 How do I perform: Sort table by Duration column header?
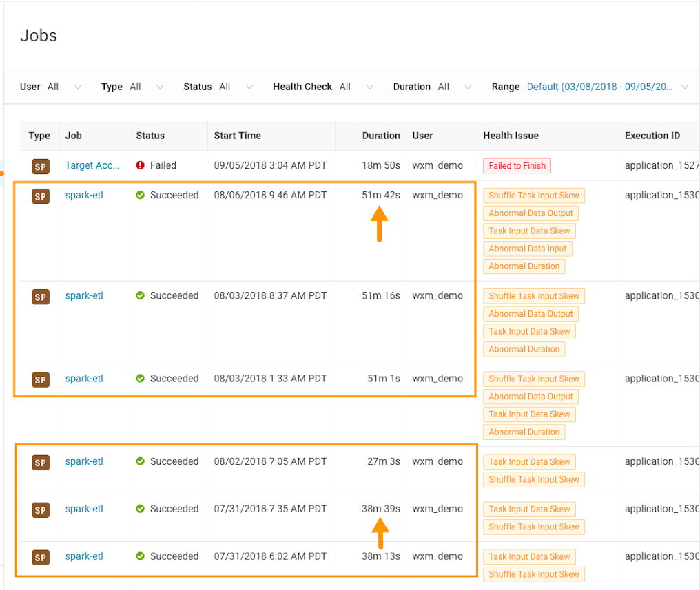pyautogui.click(x=380, y=136)
